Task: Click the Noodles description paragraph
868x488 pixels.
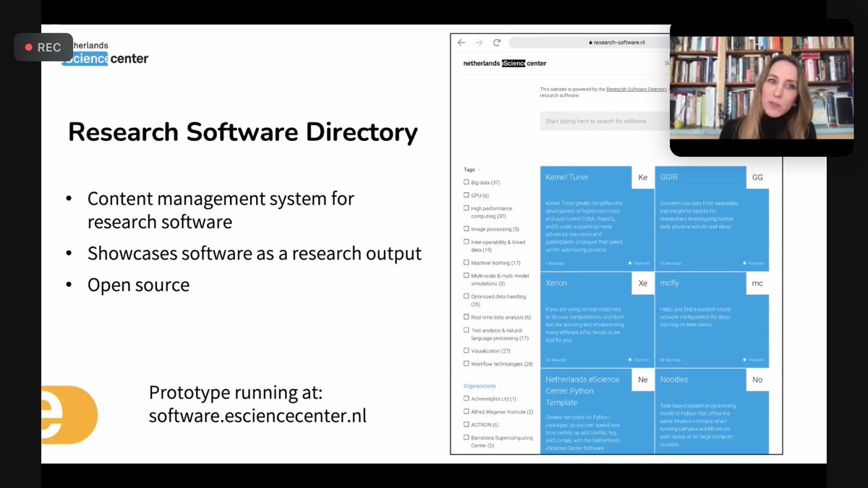Action: pyautogui.click(x=698, y=427)
